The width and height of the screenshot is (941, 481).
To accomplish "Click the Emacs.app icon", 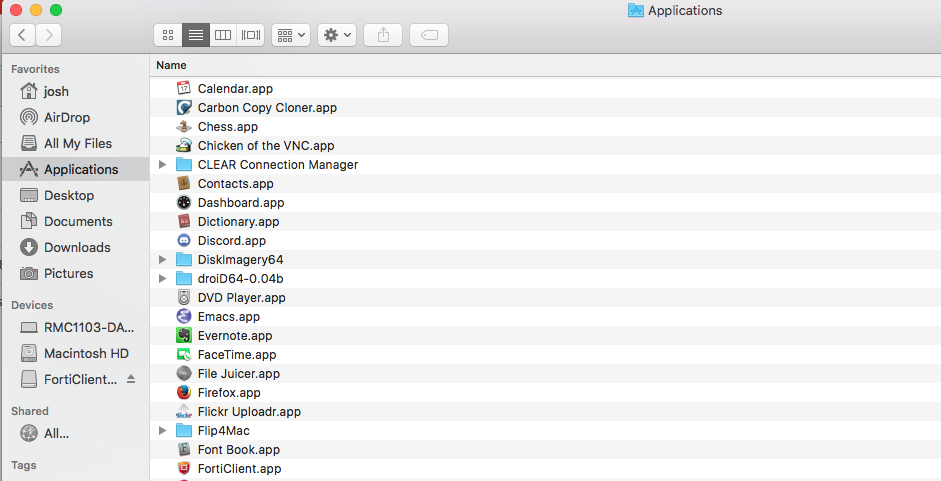I will (x=184, y=316).
